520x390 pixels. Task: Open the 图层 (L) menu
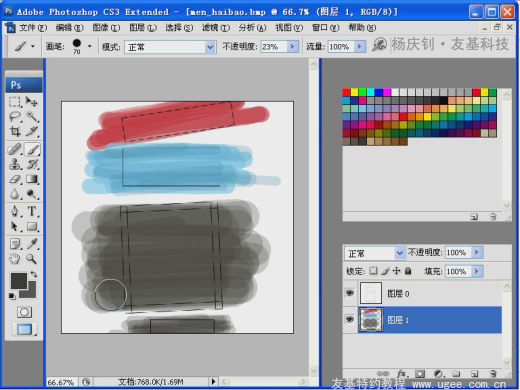[143, 28]
